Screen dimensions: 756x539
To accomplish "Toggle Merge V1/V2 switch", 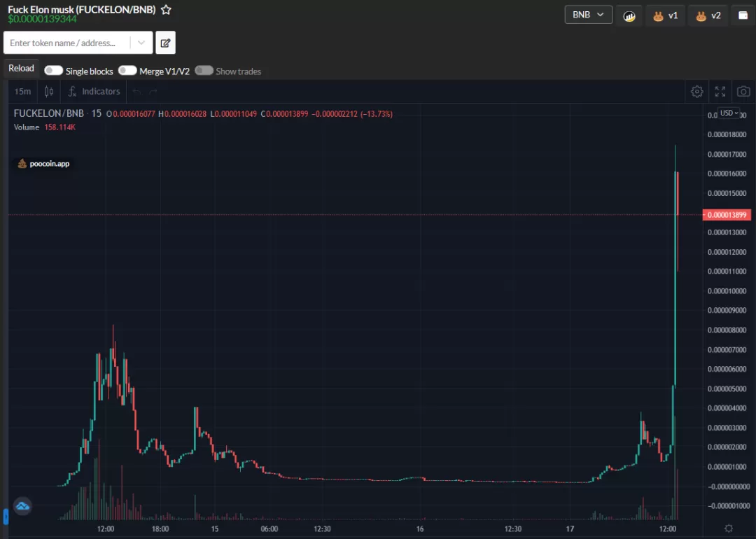I will click(127, 71).
